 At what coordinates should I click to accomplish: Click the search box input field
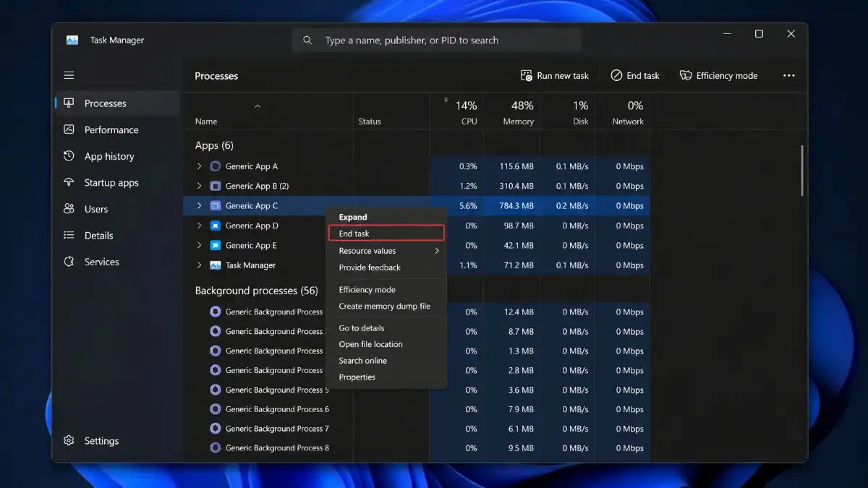(436, 40)
